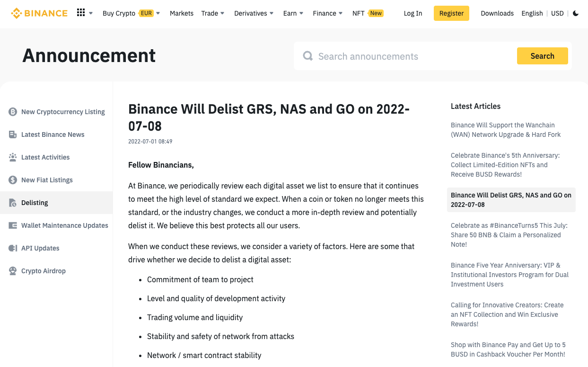Open the Earn dropdown menu
Viewport: 588px width, 367px height.
293,13
